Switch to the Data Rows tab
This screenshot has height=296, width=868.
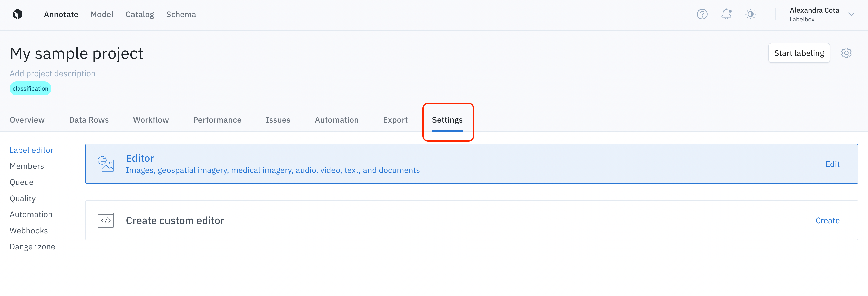coord(89,120)
